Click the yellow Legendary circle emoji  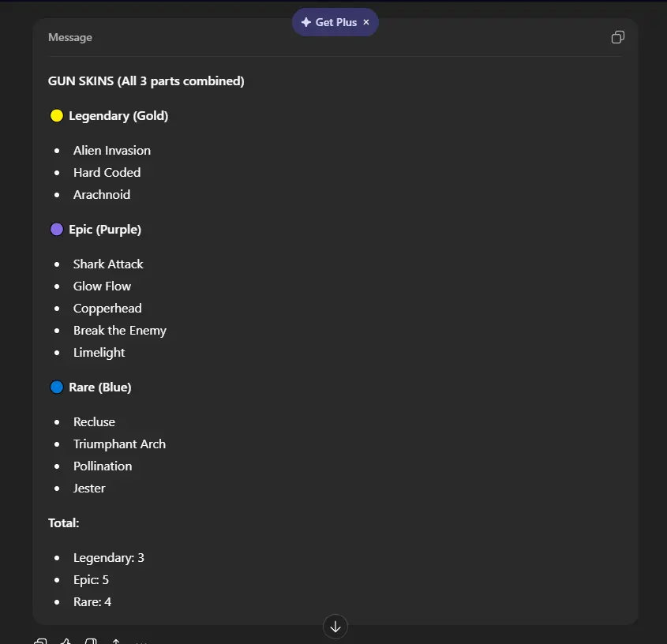57,116
